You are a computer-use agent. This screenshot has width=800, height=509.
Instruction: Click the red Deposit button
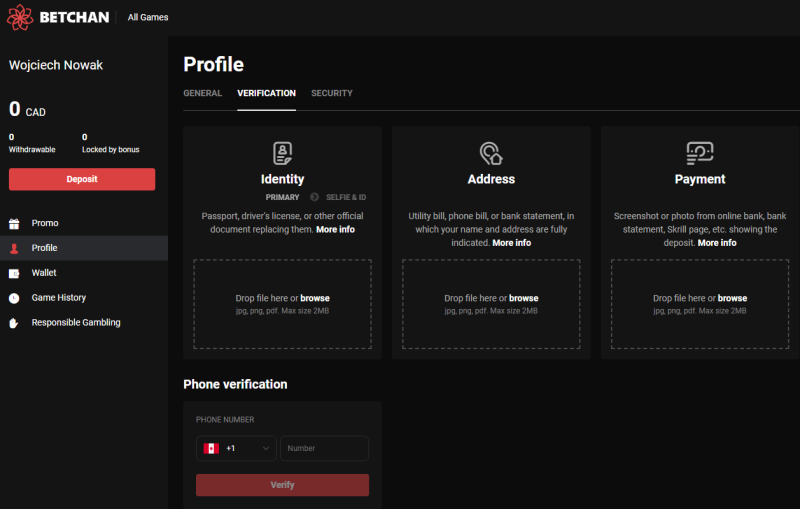(x=82, y=179)
